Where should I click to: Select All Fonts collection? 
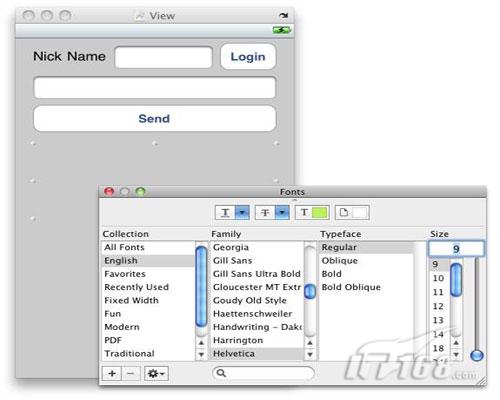pos(148,247)
